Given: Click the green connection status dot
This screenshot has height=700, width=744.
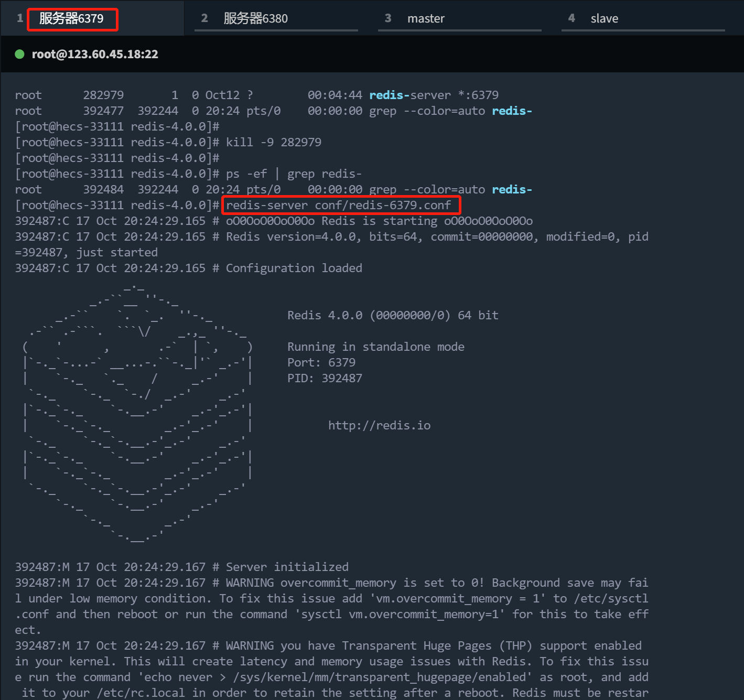Looking at the screenshot, I should pyautogui.click(x=20, y=54).
